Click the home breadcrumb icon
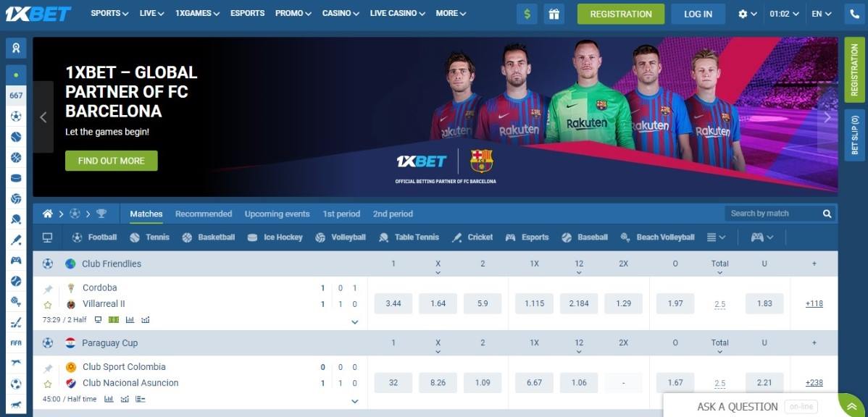Screen dimensions: 868x417 (x=48, y=214)
